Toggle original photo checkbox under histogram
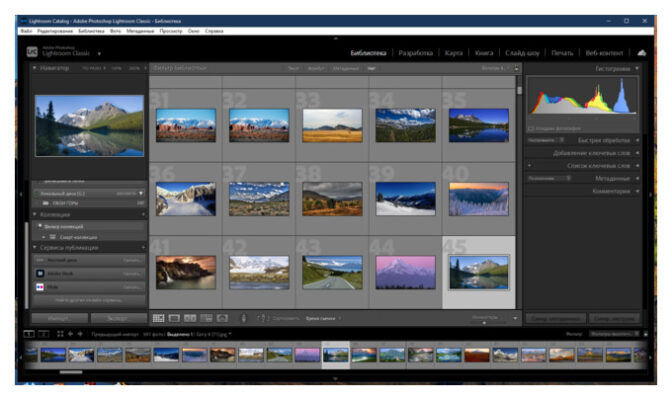The height and width of the screenshot is (400, 672). point(531,128)
